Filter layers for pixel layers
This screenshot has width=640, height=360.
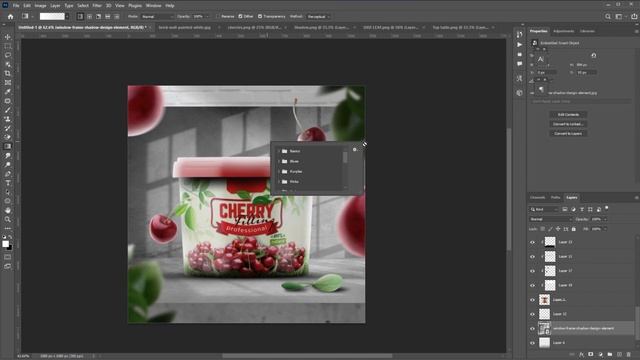(x=564, y=209)
